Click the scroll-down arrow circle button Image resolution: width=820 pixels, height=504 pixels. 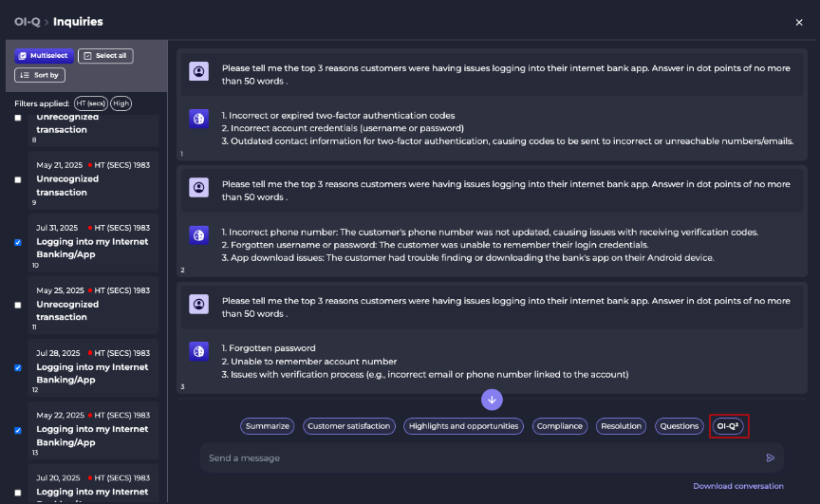[x=492, y=400]
